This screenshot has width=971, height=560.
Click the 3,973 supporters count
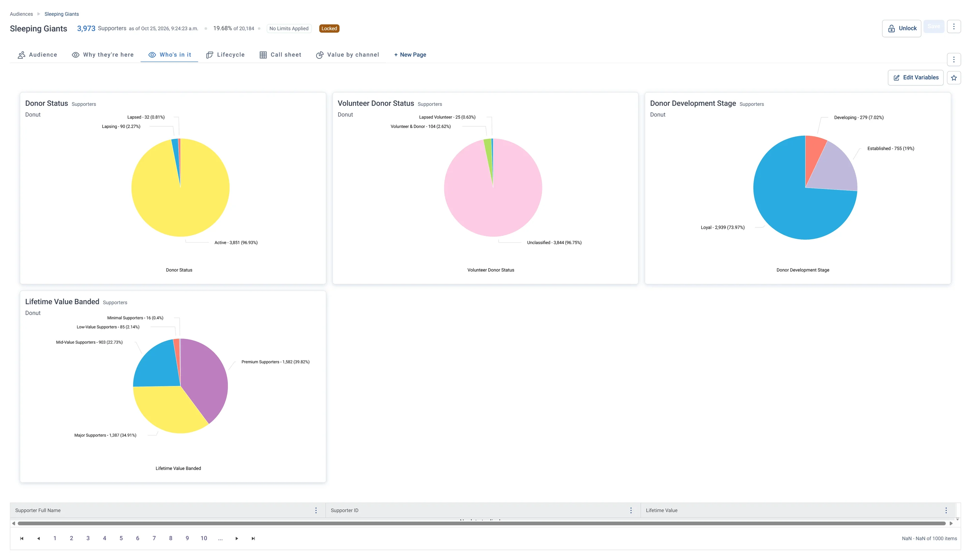pyautogui.click(x=86, y=28)
